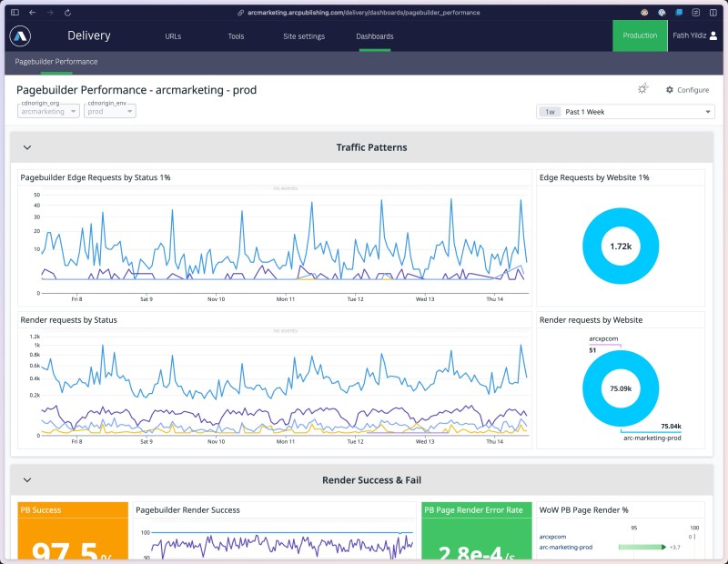
Task: Click the Mon 11 label on Render requests chart
Action: [286, 442]
